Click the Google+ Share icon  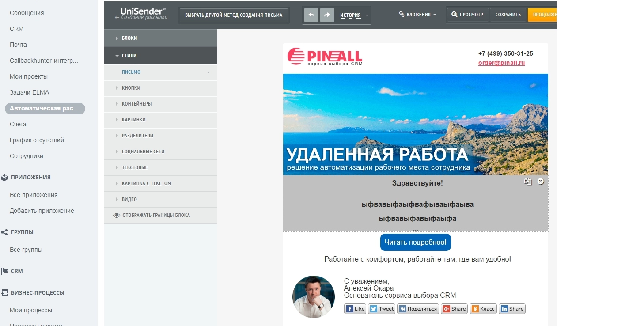(x=455, y=309)
